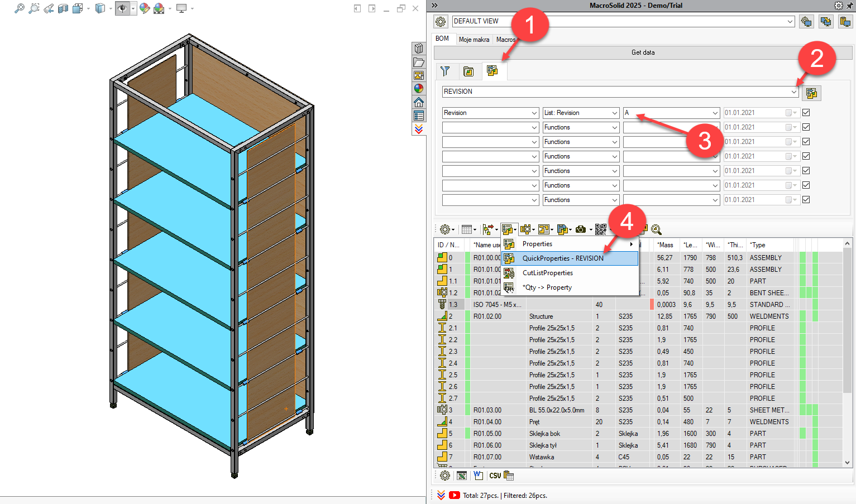856x504 pixels.
Task: Toggle the checkbox on the Revision row
Action: [x=806, y=113]
